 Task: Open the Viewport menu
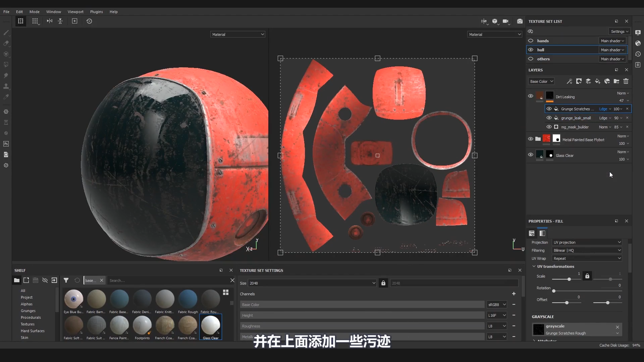pos(75,12)
